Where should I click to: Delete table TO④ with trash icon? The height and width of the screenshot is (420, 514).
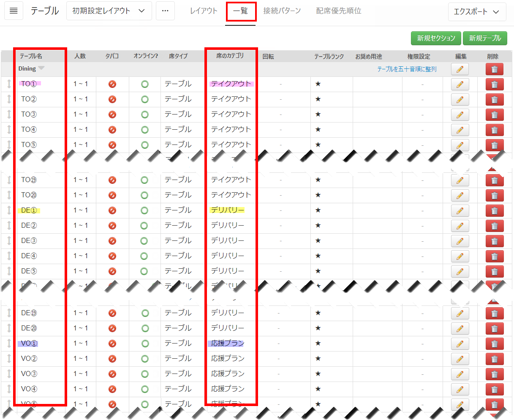(495, 130)
